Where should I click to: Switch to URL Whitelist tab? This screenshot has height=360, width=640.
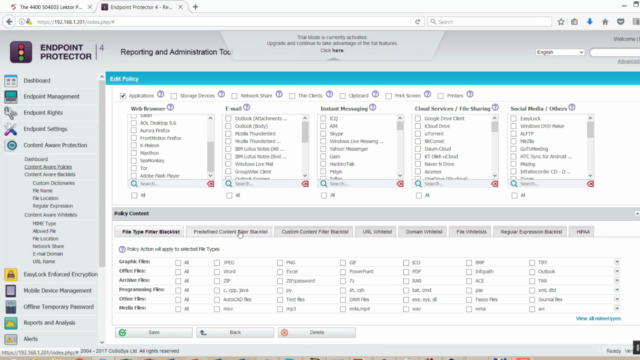(x=377, y=231)
